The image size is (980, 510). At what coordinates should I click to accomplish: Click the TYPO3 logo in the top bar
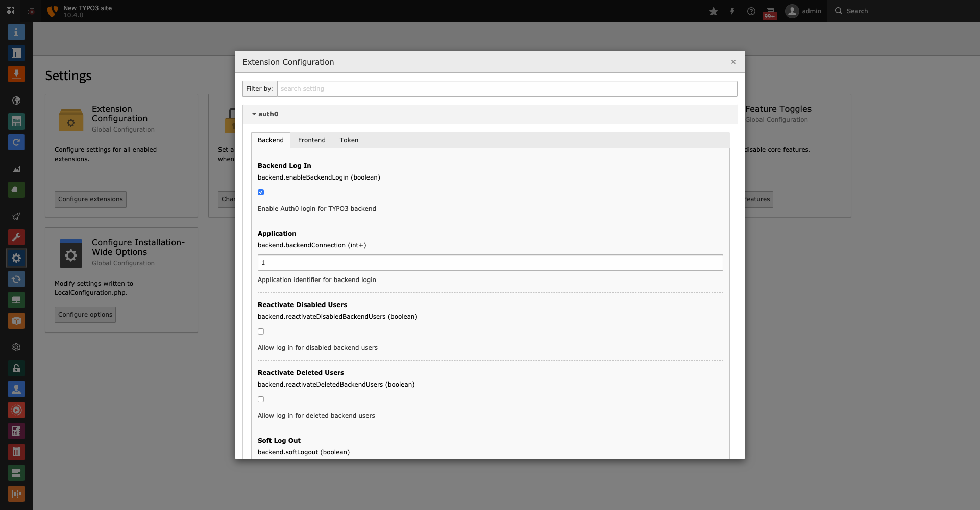click(52, 11)
